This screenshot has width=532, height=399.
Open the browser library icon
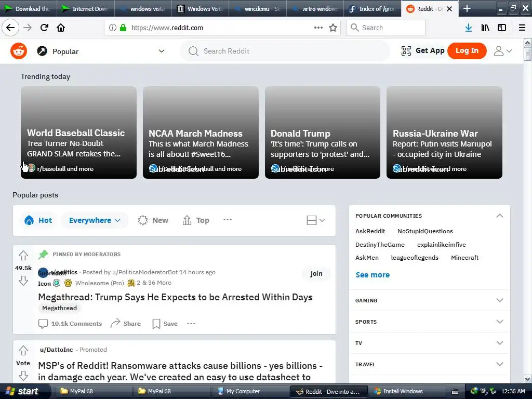point(485,28)
